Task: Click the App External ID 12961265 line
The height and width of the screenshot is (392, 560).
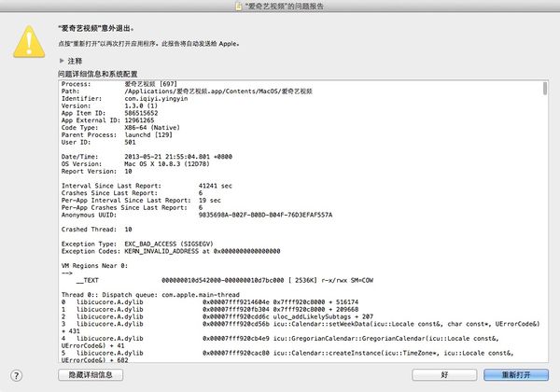Action: 108,120
